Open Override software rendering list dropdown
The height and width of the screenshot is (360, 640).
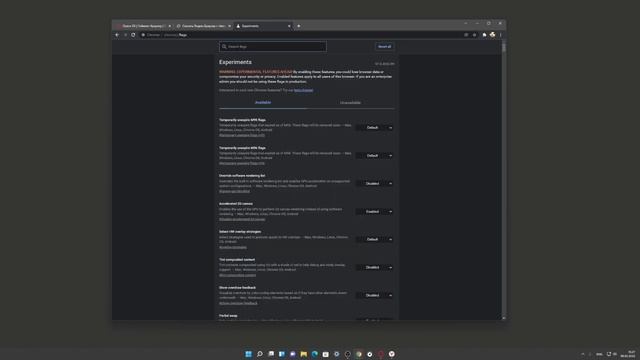click(x=375, y=184)
